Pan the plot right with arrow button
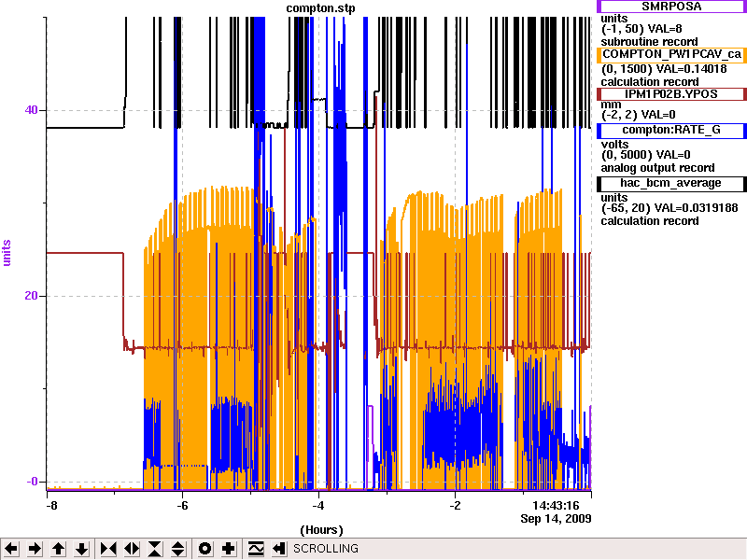The image size is (747, 560). [x=35, y=549]
